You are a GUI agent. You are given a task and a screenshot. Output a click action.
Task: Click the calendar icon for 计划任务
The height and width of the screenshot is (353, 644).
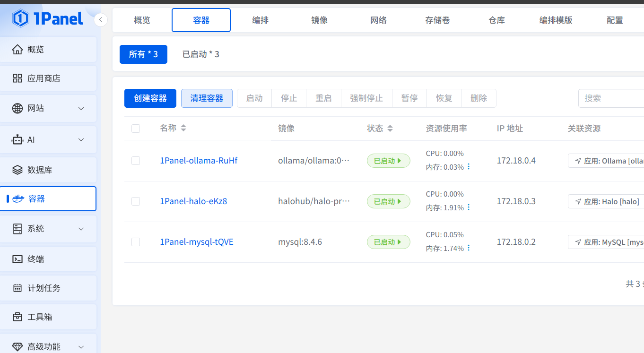click(17, 288)
